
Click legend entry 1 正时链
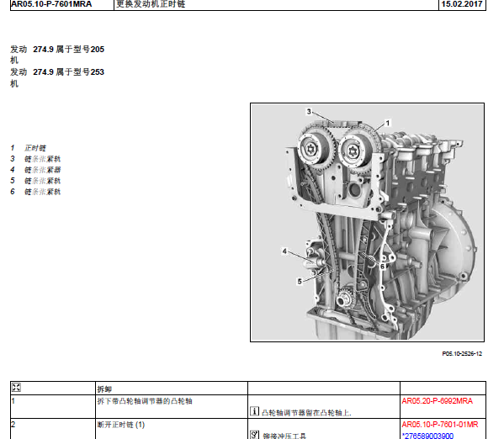(x=29, y=148)
